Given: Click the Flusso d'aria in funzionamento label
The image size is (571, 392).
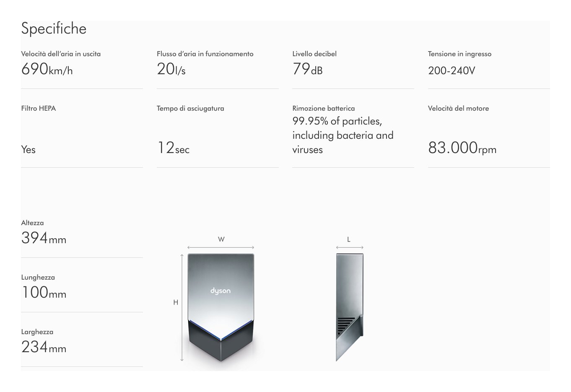Looking at the screenshot, I should 205,54.
